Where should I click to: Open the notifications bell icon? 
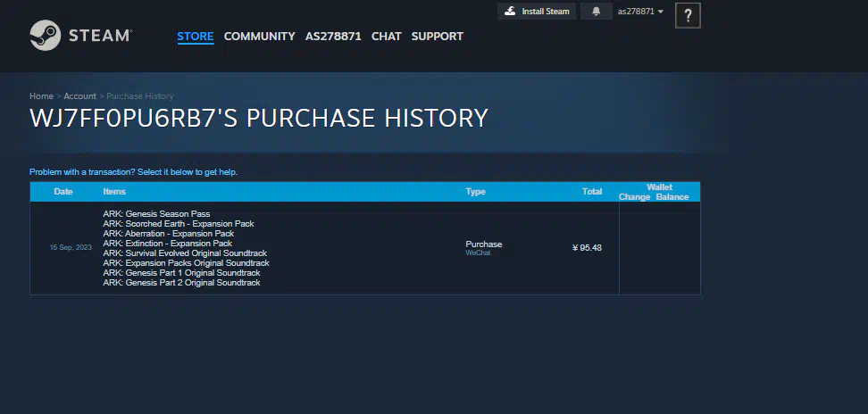coord(597,11)
